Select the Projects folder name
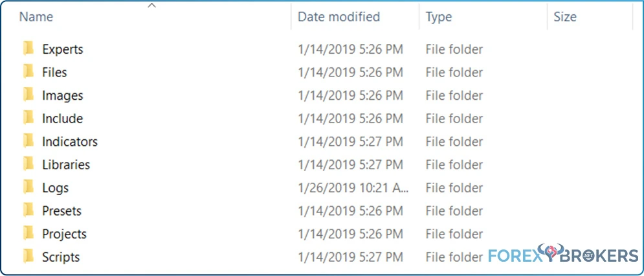Viewport: 644px width, 276px height. point(64,234)
